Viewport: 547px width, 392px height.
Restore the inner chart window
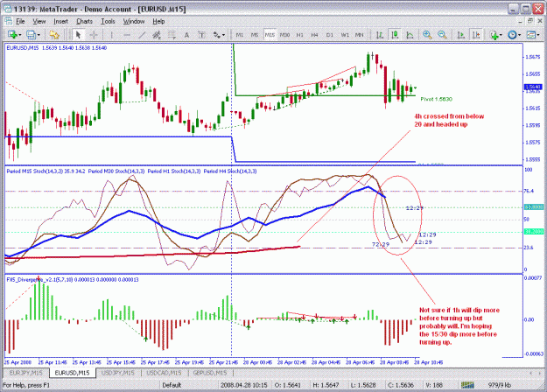coord(529,21)
